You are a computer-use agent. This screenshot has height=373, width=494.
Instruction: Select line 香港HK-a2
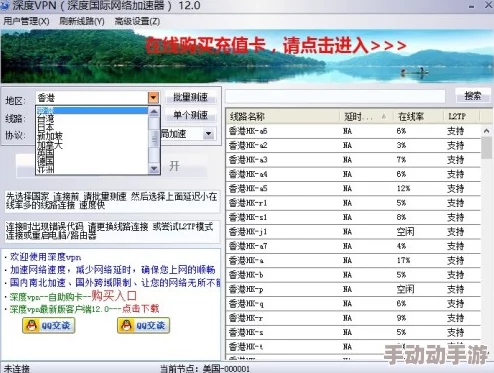[353, 145]
